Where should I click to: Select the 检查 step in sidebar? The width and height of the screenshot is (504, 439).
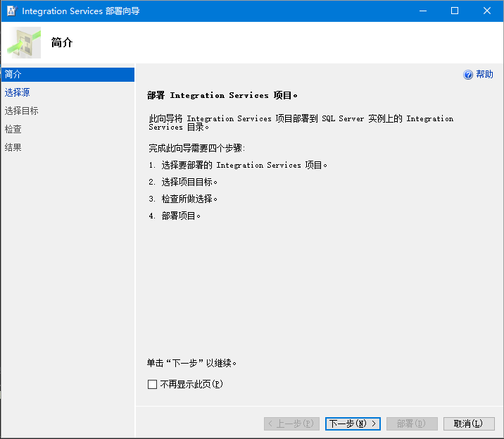[13, 130]
